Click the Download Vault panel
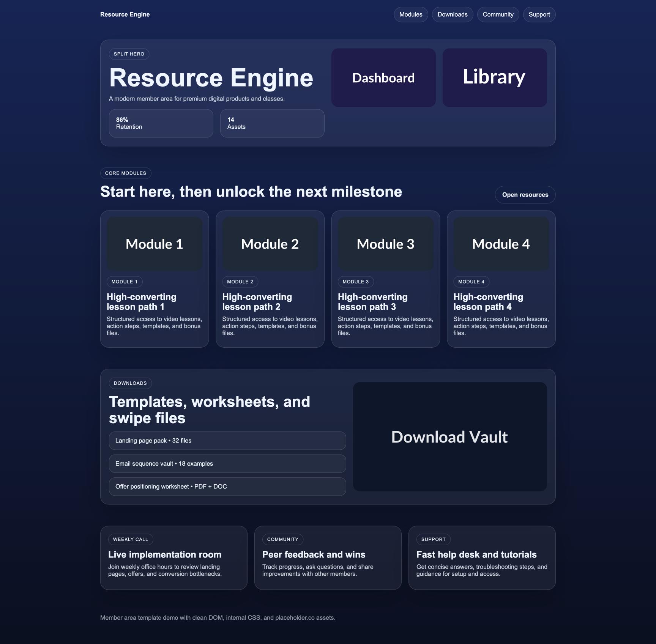Viewport: 656px width, 644px height. point(449,437)
